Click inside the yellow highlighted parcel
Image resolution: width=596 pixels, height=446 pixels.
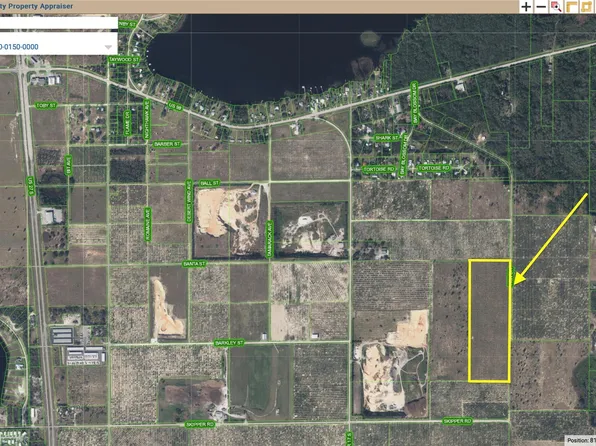489,321
